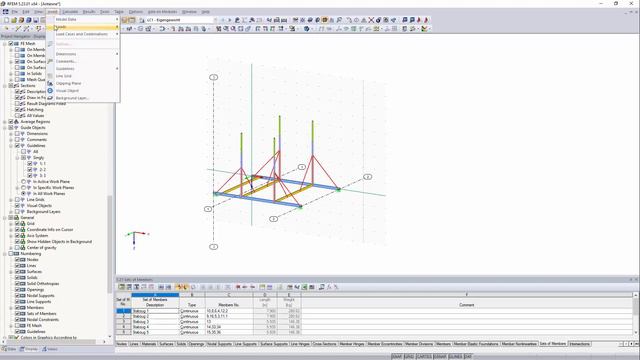Click the next load case arrow

[229, 20]
